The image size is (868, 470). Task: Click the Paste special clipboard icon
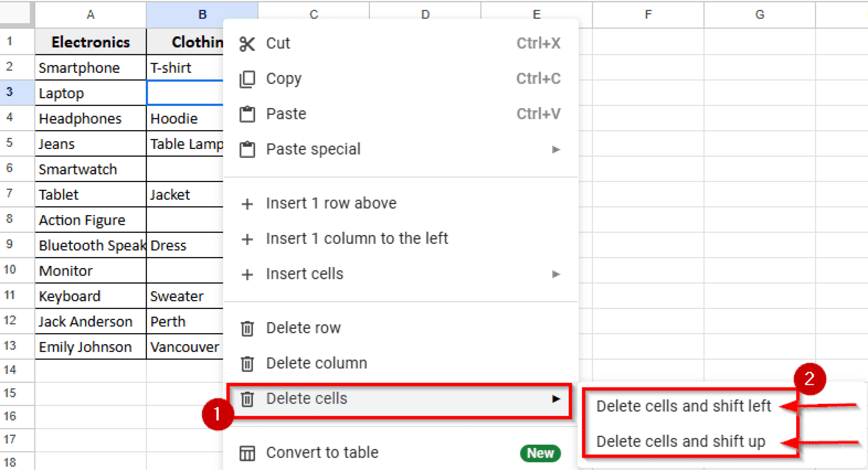(x=247, y=149)
